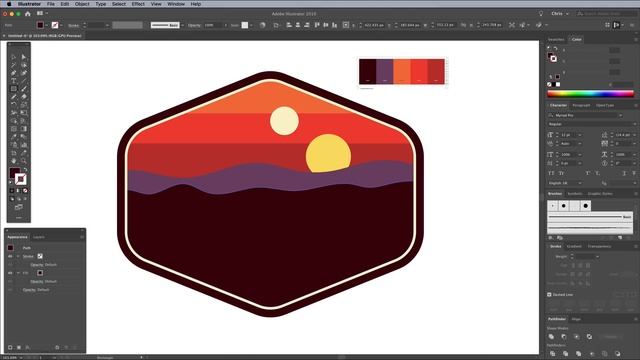Swap fill and stroke in toolbar
640x360 pixels.
[25, 169]
